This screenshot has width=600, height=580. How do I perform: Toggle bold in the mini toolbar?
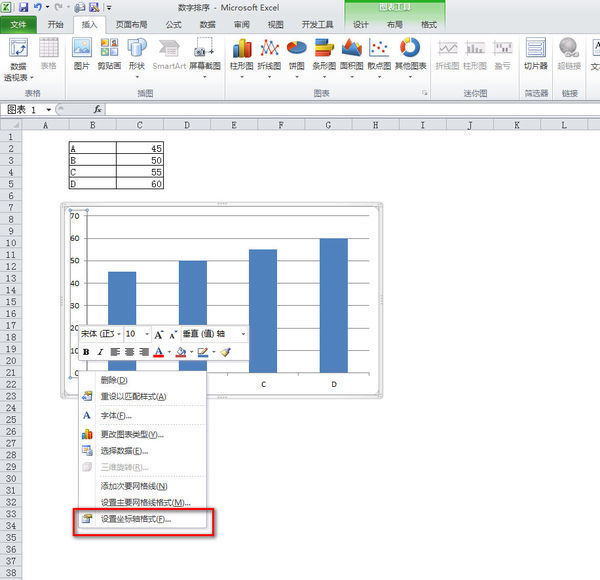point(86,352)
